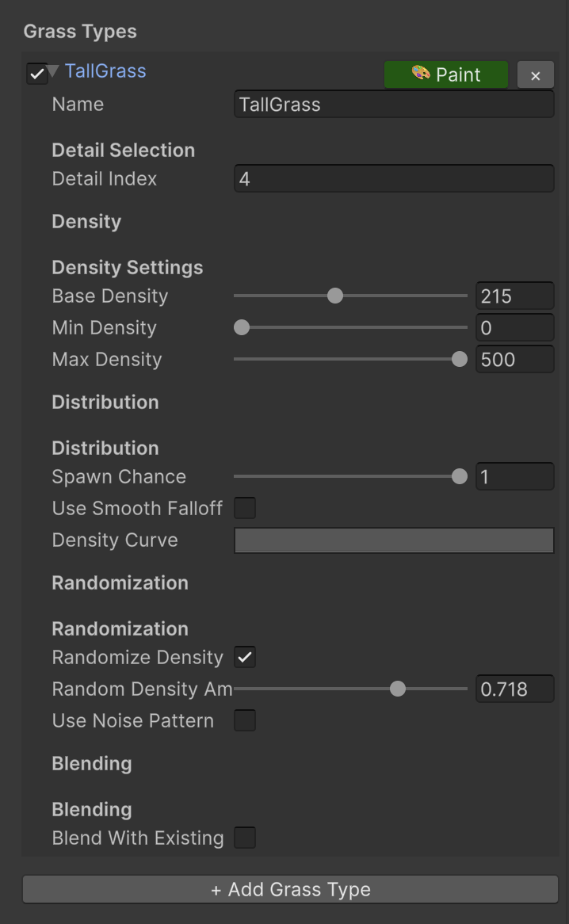This screenshot has width=569, height=924.
Task: Disable the TallGrass enabled checkbox
Action: (36, 74)
